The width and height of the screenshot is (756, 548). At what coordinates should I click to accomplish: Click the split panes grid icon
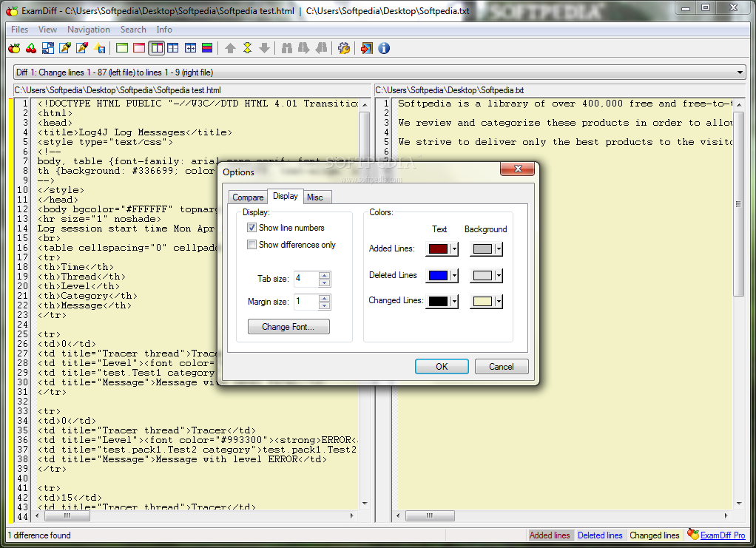coord(172,48)
